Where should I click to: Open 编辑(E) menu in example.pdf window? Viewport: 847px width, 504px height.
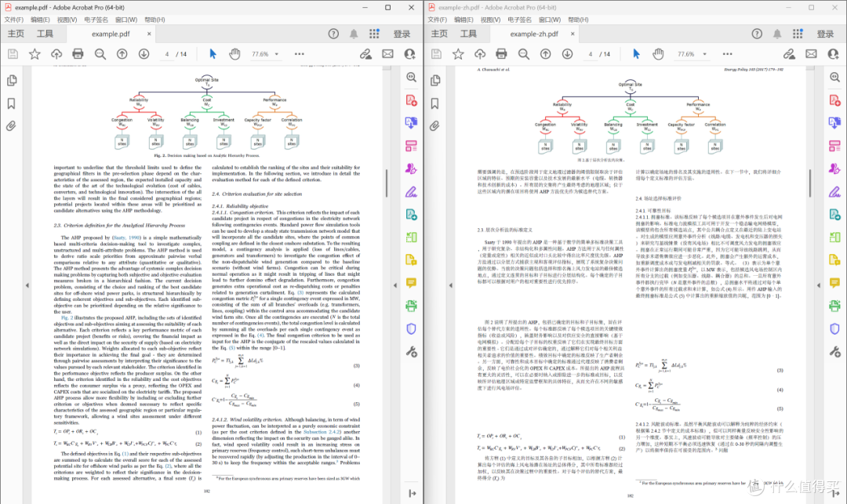point(40,20)
